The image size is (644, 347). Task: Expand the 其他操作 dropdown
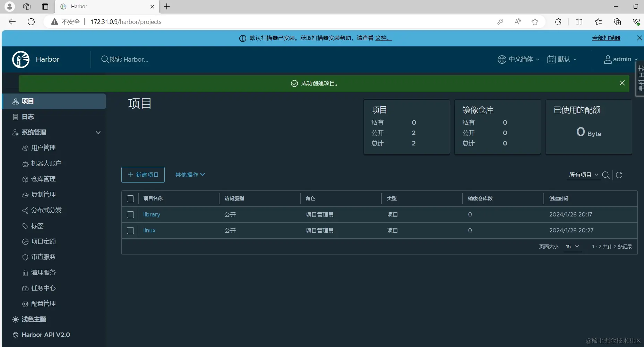[x=190, y=175]
